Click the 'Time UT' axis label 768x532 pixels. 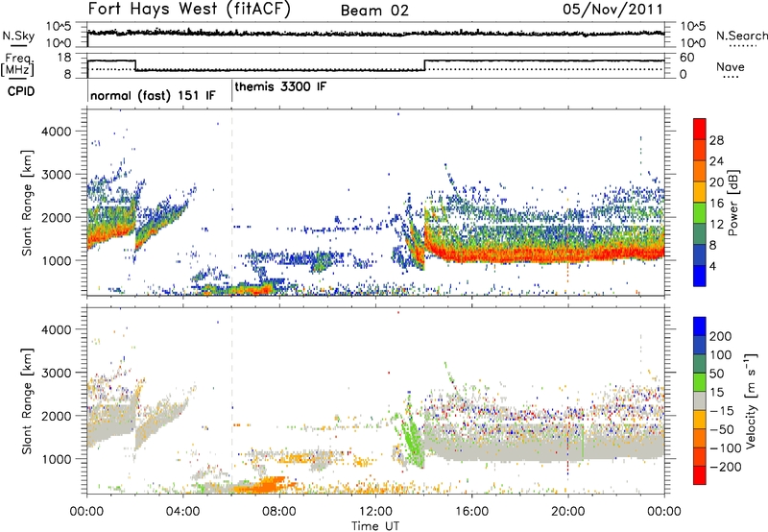coord(375,526)
